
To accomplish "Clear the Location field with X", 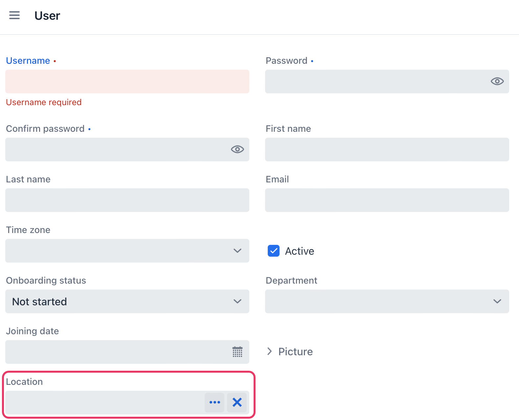I will (237, 403).
